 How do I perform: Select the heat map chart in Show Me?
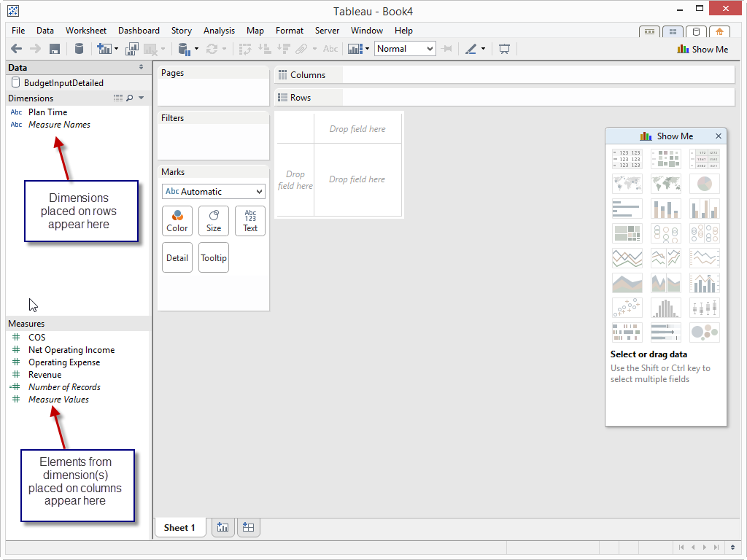pos(665,159)
